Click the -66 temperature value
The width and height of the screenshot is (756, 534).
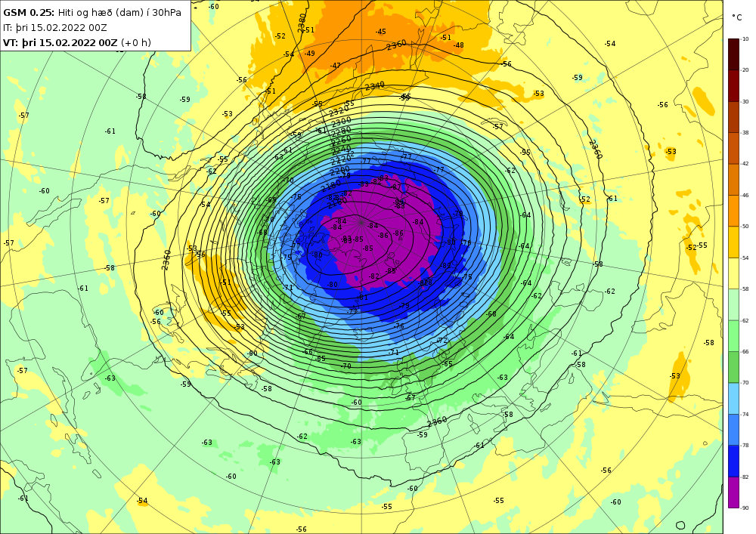pyautogui.click(x=308, y=352)
